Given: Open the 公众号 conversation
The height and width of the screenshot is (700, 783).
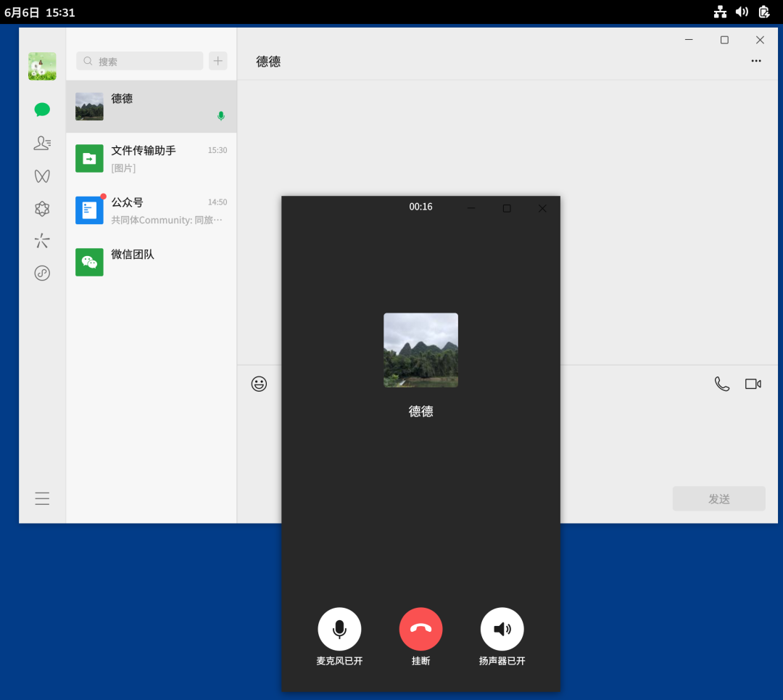Looking at the screenshot, I should click(152, 210).
